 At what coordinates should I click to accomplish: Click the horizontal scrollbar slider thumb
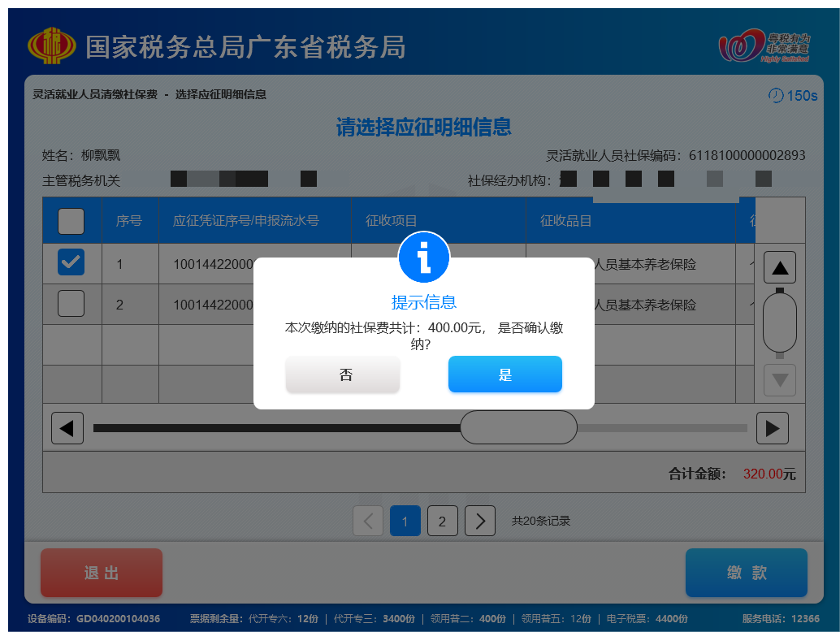(519, 427)
